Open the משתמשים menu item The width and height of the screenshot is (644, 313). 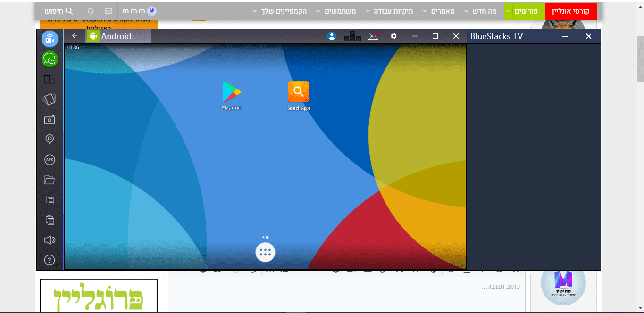point(340,11)
